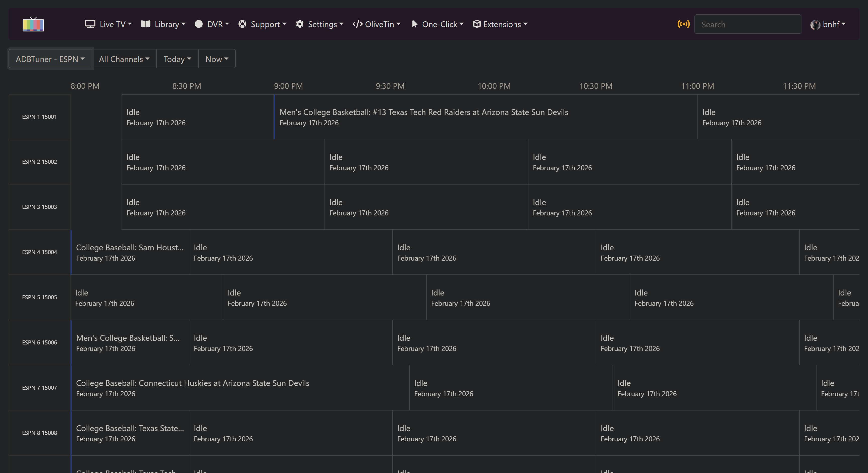Expand the All Channels filter dropdown
Screen dimensions: 868x473
coord(124,59)
